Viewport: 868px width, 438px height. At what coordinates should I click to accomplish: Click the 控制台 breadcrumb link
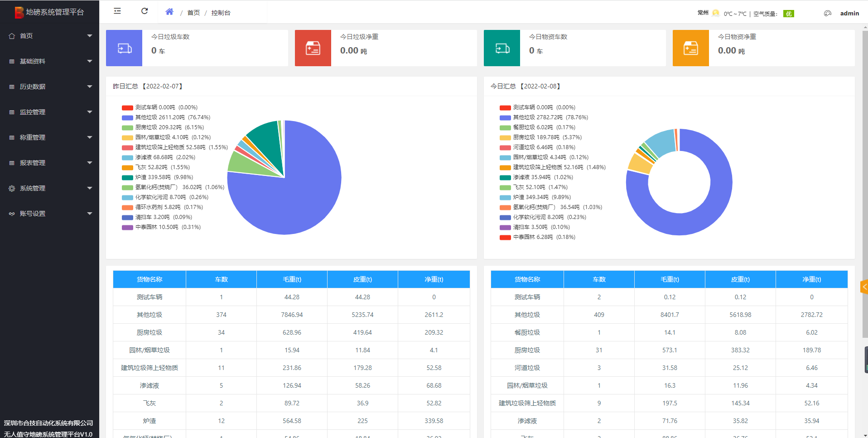click(221, 13)
